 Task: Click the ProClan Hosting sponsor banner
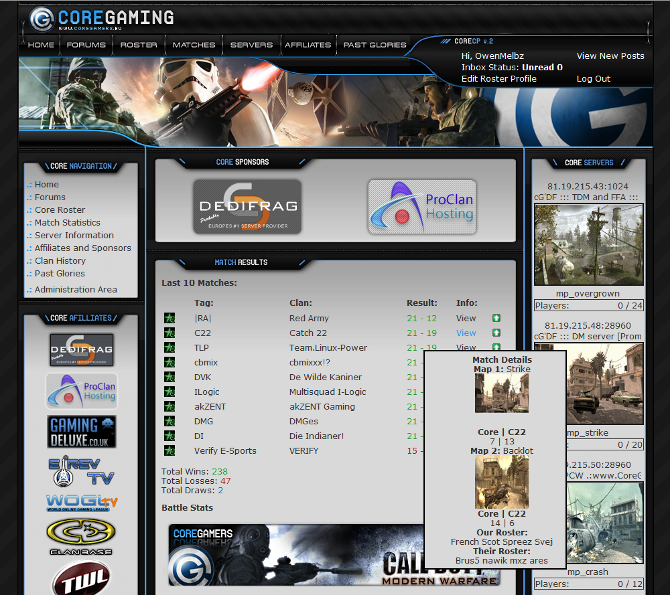click(422, 207)
